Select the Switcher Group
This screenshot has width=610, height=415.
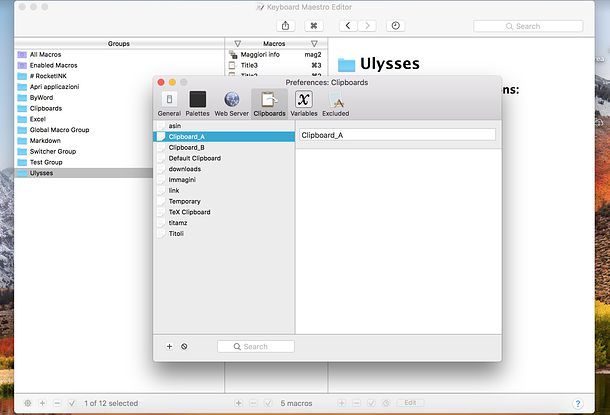[x=84, y=151]
